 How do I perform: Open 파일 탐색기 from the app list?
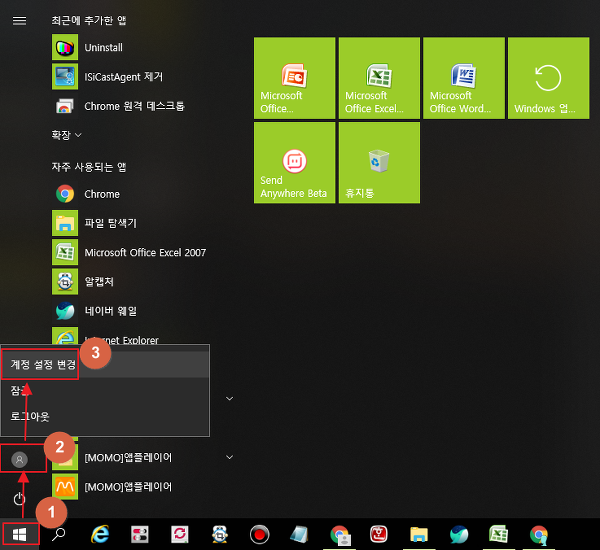(130, 223)
